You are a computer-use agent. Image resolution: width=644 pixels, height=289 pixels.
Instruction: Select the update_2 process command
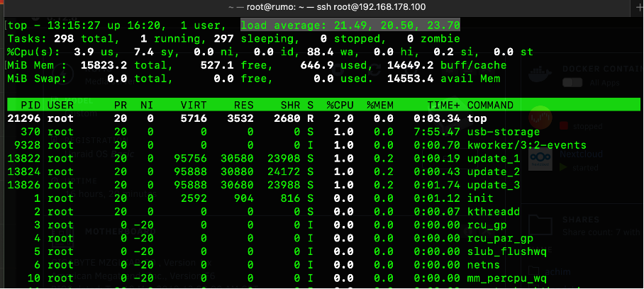coord(494,171)
